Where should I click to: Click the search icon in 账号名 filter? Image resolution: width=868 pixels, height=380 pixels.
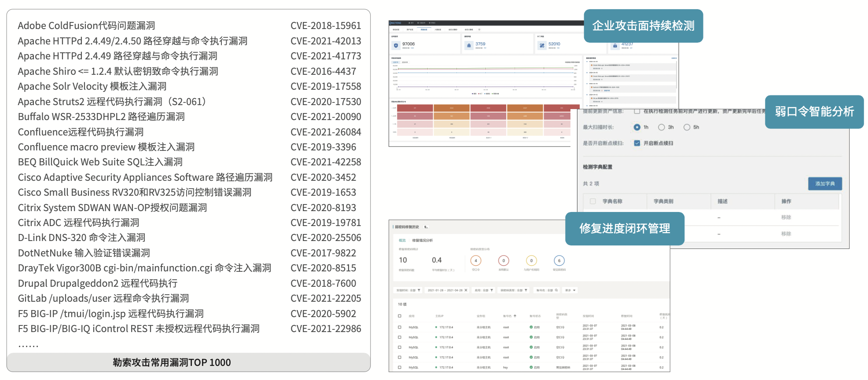(556, 290)
